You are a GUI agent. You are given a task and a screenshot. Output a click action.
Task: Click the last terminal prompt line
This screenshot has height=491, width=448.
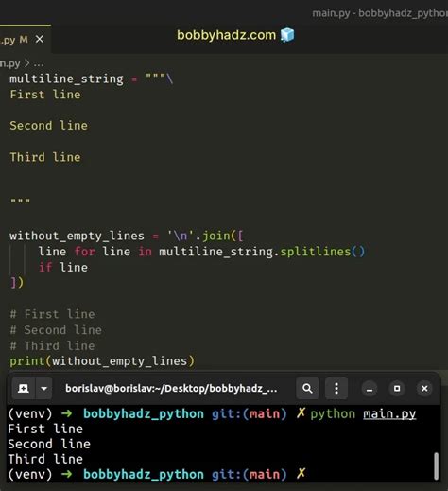pos(157,474)
